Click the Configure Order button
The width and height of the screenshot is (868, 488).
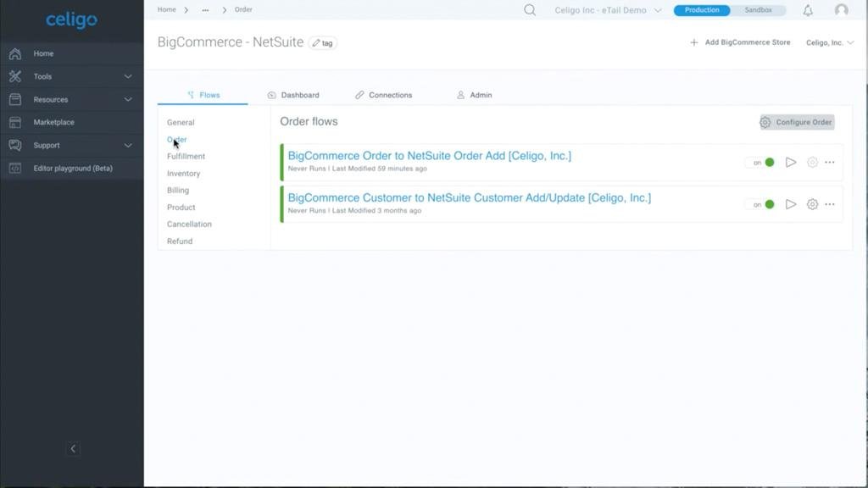tap(797, 122)
